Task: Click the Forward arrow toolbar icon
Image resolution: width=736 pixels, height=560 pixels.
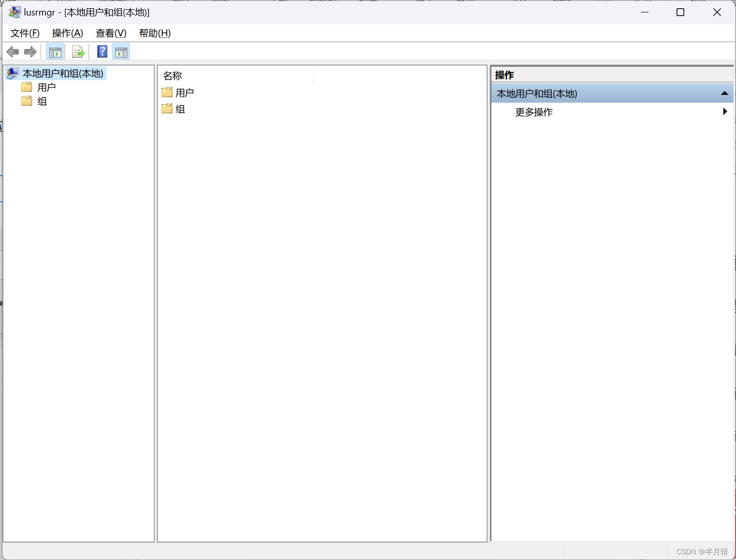Action: pos(31,52)
